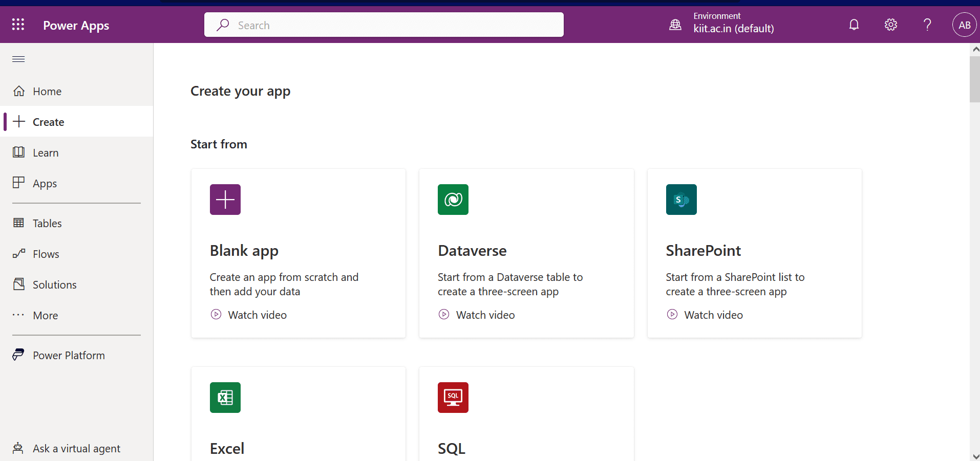Image resolution: width=980 pixels, height=461 pixels.
Task: Click the SharePoint tile icon
Action: coord(681,200)
